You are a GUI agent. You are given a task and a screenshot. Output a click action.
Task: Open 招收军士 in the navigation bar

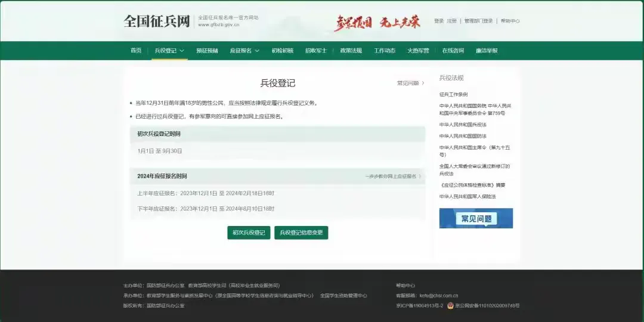(x=316, y=51)
